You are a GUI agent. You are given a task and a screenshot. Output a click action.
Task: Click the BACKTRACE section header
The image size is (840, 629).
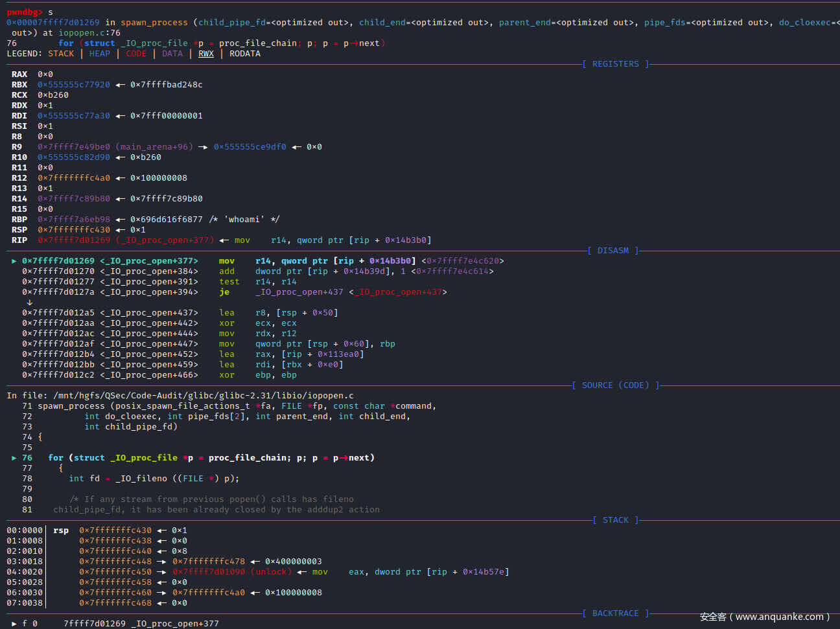615,613
